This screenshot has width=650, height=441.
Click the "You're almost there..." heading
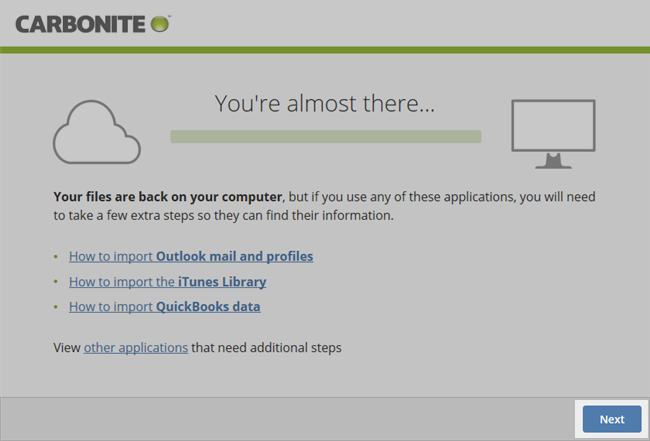(325, 103)
